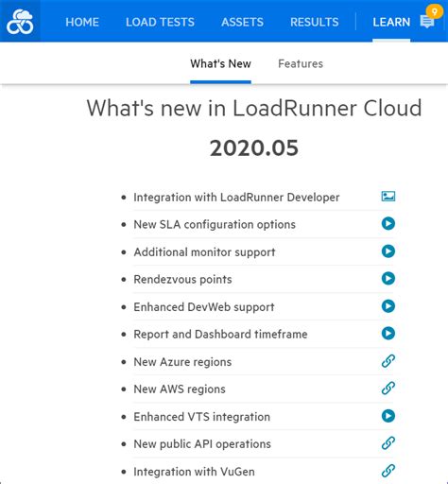Click 'New AWS regions' list item
Image resolution: width=448 pixels, height=484 pixels.
click(x=180, y=389)
